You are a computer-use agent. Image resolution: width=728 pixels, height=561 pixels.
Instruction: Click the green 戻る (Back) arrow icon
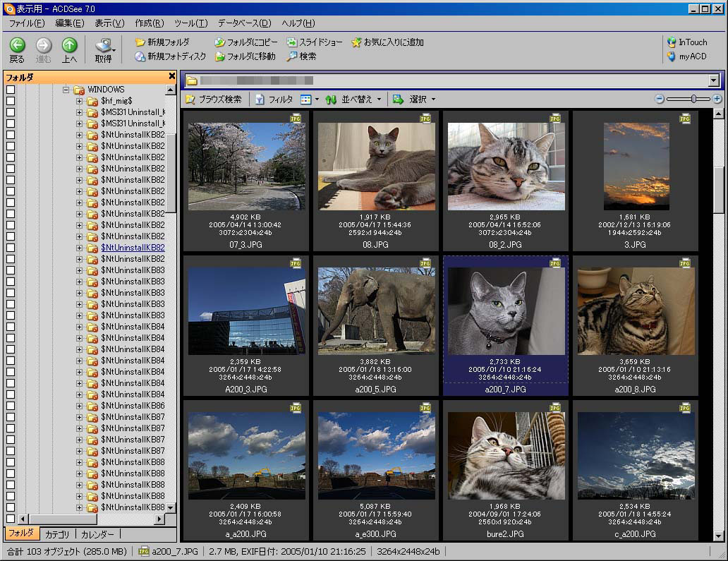pos(17,45)
